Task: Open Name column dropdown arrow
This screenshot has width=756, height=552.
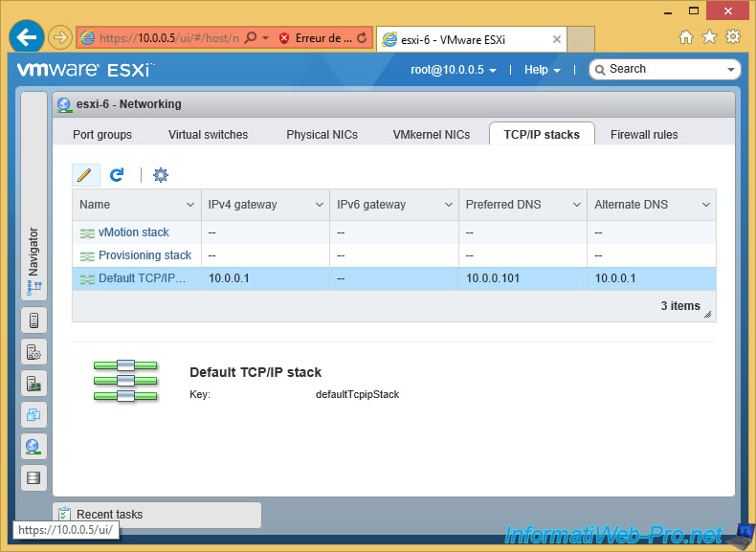Action: 190,205
